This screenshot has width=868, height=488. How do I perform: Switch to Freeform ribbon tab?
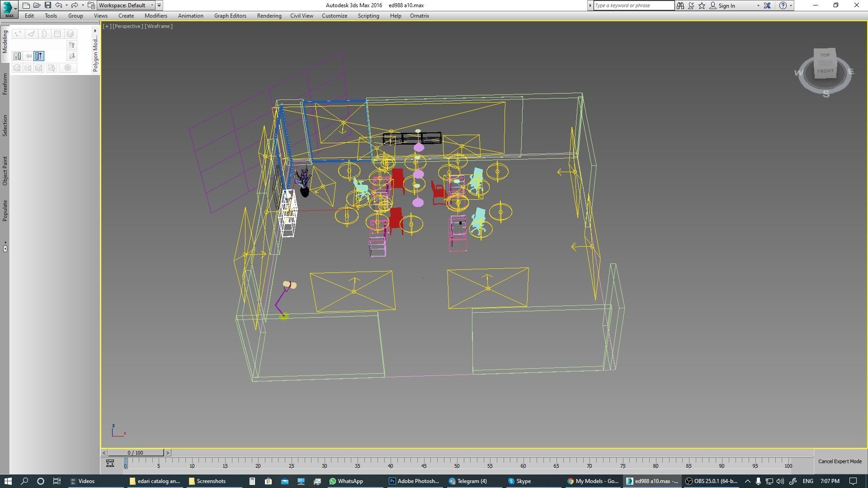5,84
